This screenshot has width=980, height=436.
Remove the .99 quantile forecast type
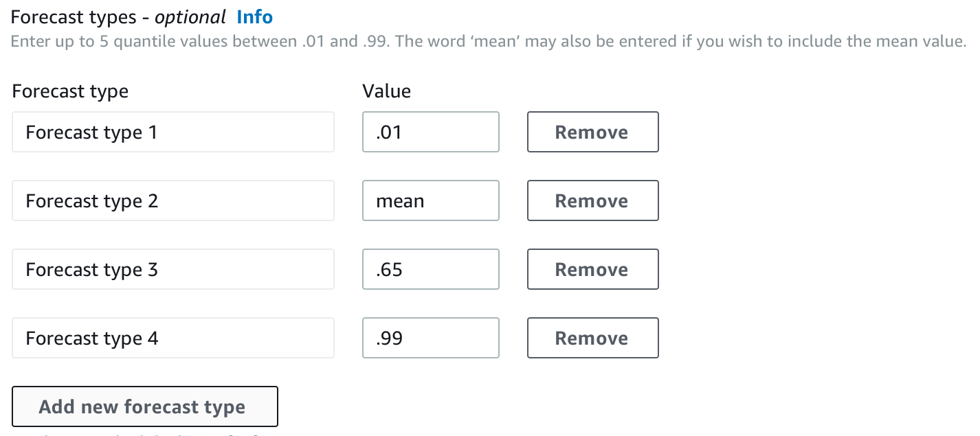pyautogui.click(x=592, y=338)
